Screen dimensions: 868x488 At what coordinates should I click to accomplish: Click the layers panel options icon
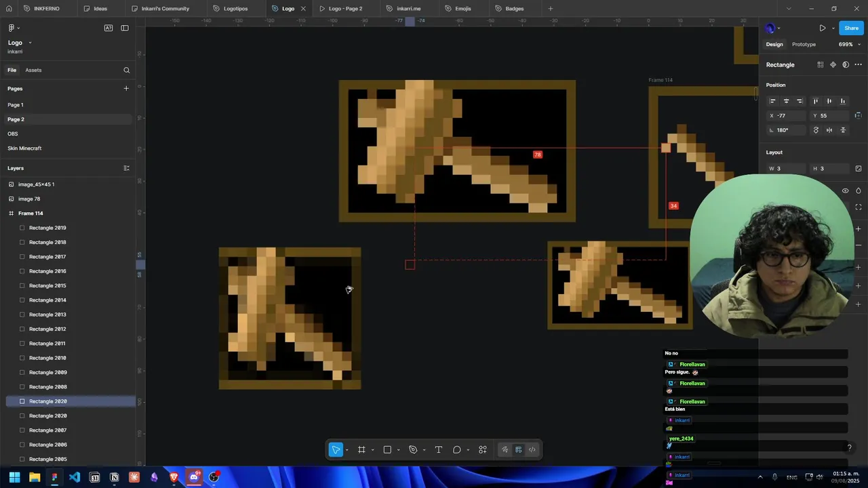coord(126,168)
